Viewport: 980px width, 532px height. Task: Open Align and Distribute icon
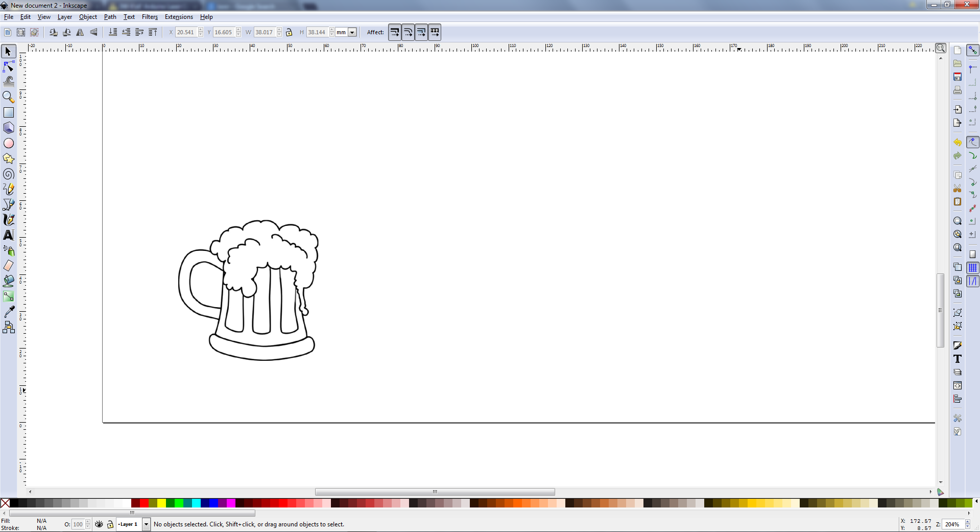click(958, 399)
